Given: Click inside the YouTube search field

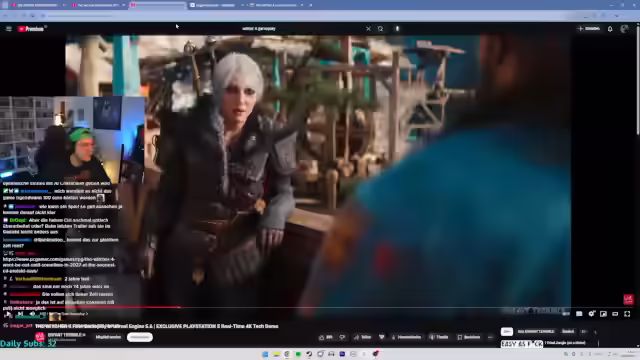Looking at the screenshot, I should 302,29.
